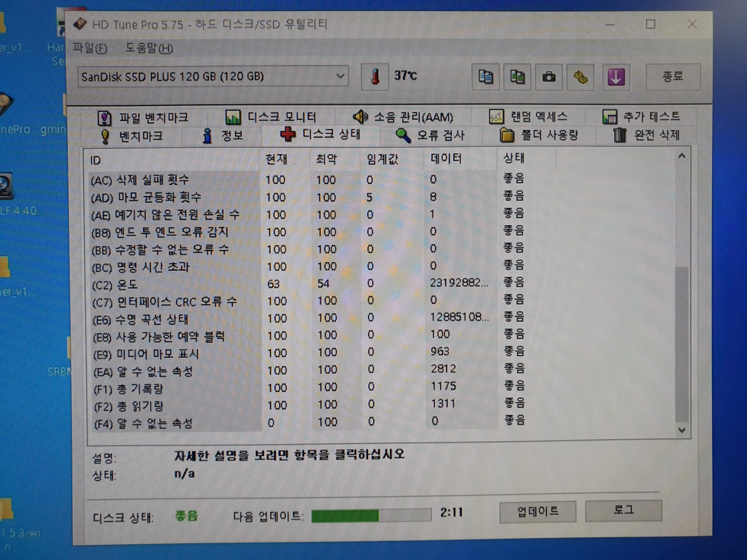747x560 pixels.
Task: Switch to the 디스크 모니터 tab
Action: 271,117
